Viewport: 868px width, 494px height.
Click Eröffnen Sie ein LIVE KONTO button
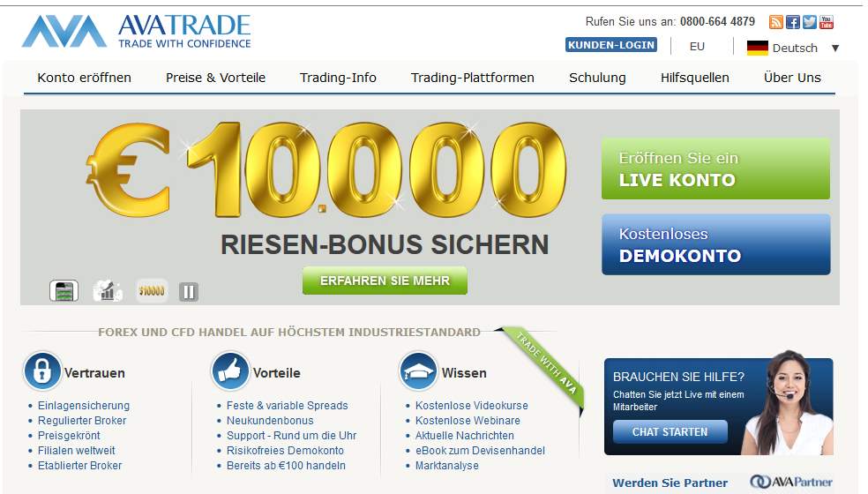pyautogui.click(x=715, y=168)
